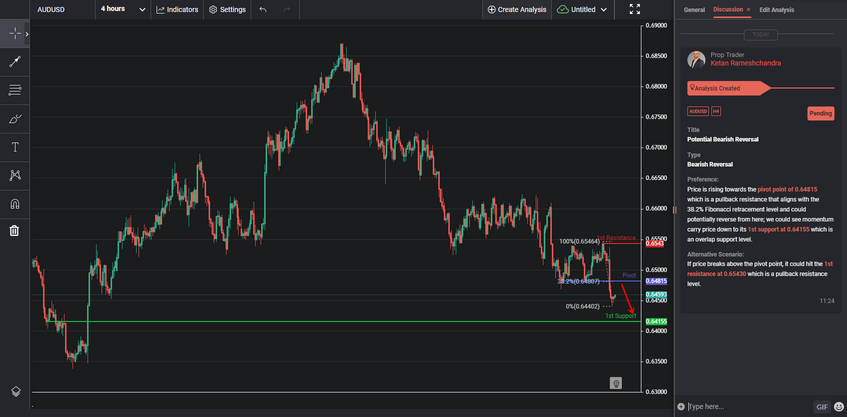
Task: Select the crosshair cursor tool
Action: pyautogui.click(x=15, y=33)
